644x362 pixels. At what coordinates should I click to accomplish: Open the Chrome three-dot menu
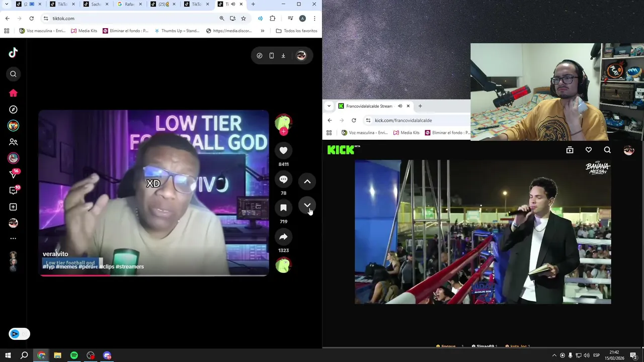314,19
